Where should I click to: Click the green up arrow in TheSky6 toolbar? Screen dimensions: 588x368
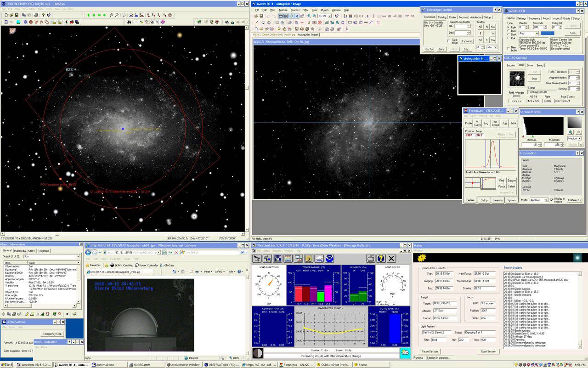click(89, 15)
